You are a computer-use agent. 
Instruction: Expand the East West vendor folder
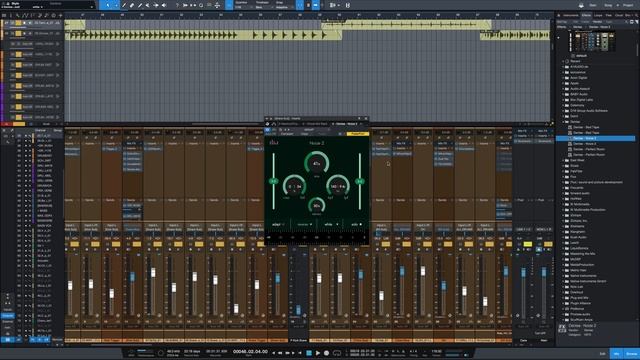[564, 160]
